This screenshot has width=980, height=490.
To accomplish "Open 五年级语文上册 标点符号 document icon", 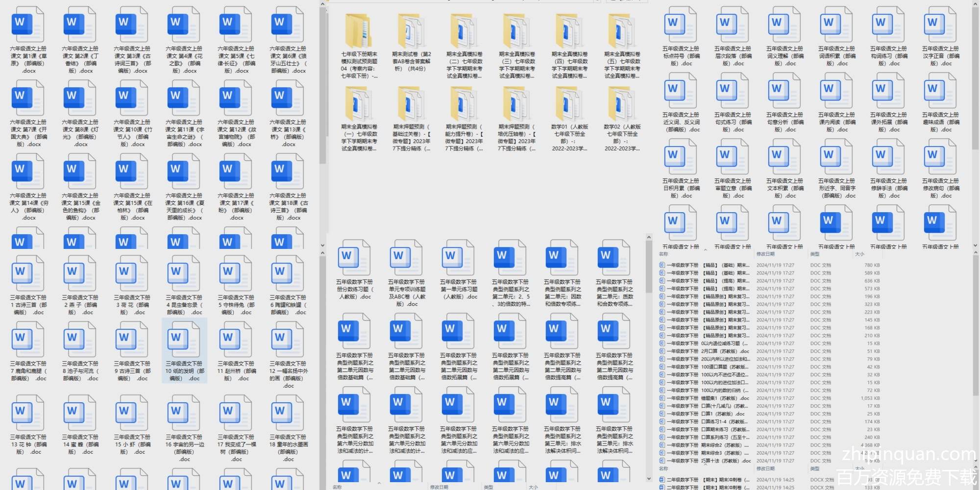I will click(681, 24).
